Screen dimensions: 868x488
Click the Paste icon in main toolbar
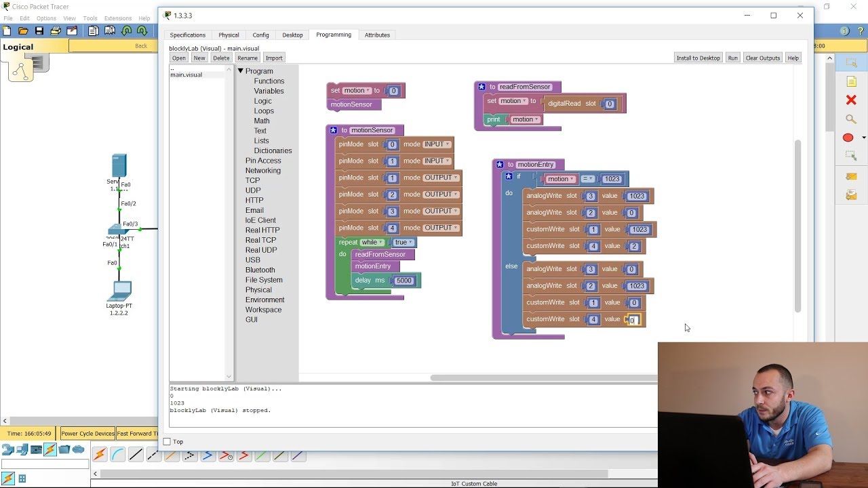click(110, 30)
